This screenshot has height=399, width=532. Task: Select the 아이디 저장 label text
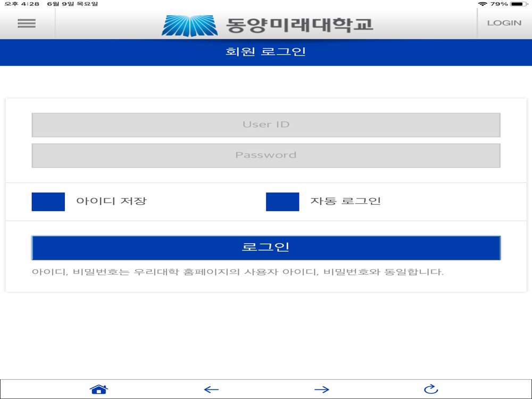112,201
